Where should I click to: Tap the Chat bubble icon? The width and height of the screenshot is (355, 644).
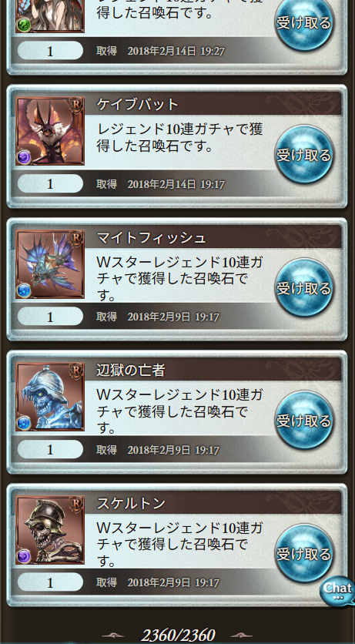coord(338,591)
